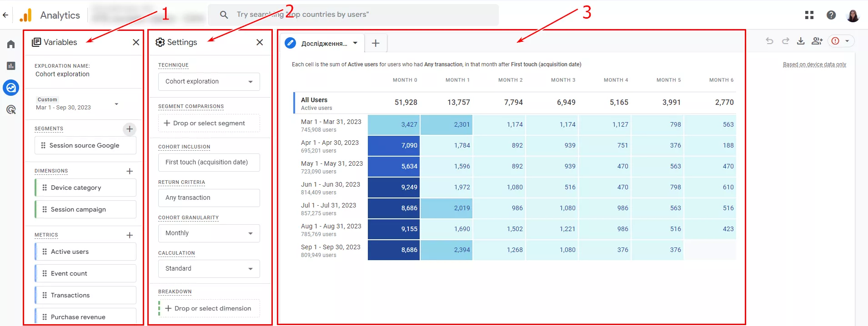Open the Advertising sidebar icon

pos(11,109)
